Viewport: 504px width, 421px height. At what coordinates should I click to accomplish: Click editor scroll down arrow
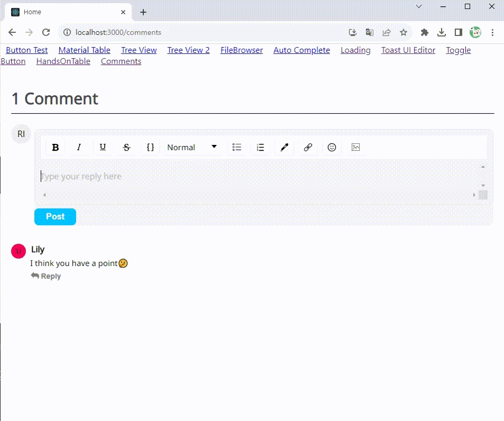coord(483,186)
